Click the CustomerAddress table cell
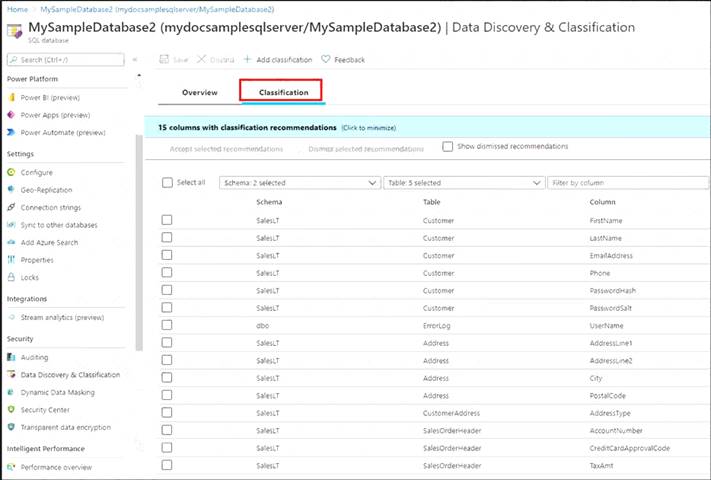 (x=451, y=413)
